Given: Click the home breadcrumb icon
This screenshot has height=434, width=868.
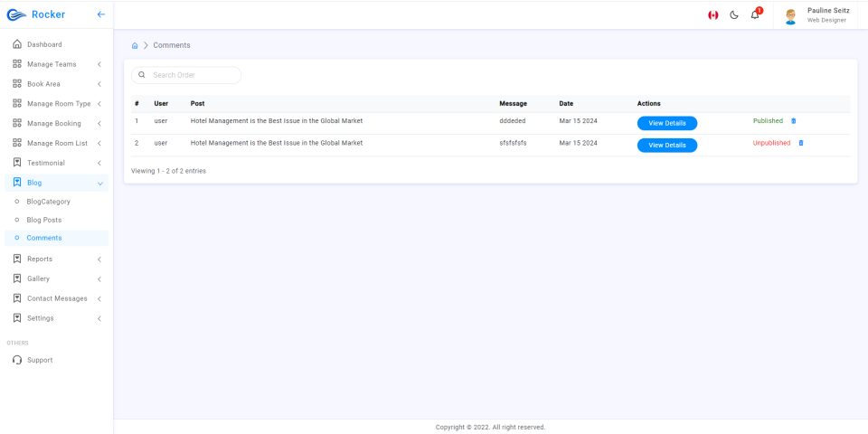Looking at the screenshot, I should tap(135, 45).
